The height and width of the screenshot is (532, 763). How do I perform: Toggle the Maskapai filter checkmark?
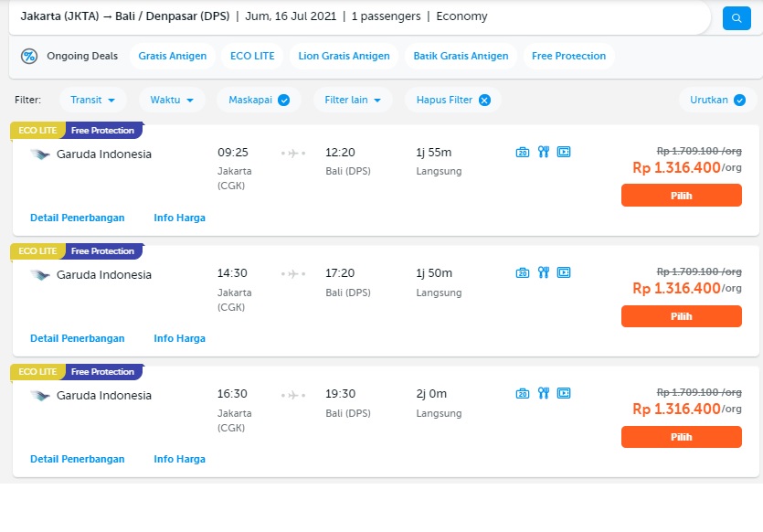tap(283, 101)
